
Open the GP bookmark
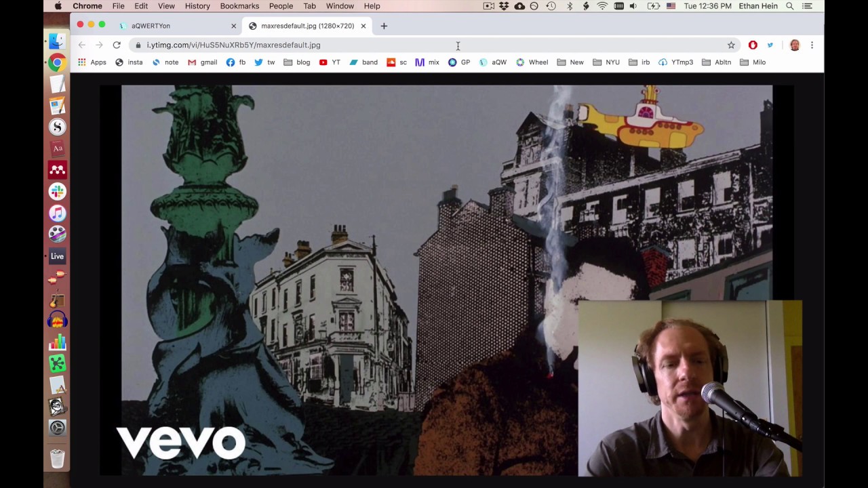point(459,62)
